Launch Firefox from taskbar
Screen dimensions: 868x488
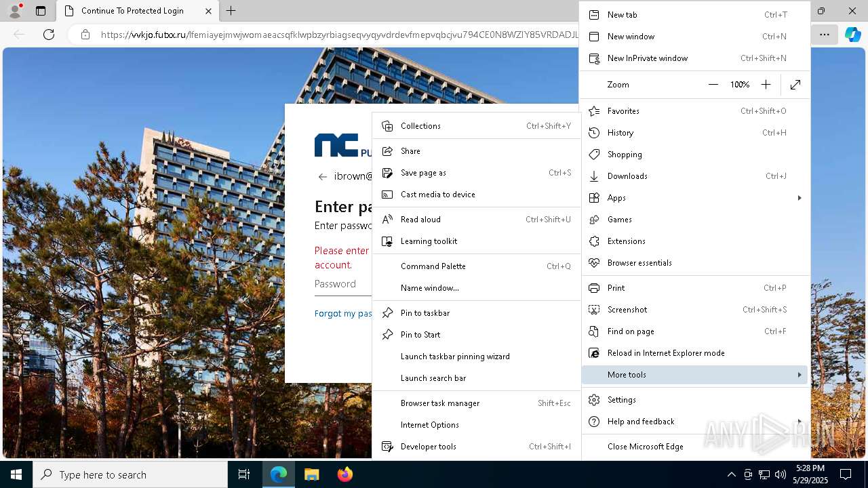344,474
